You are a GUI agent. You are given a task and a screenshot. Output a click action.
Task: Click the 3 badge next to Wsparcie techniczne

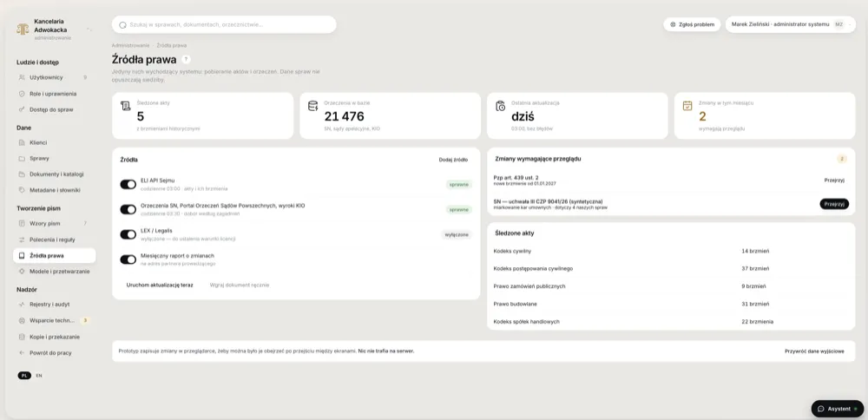[x=85, y=320]
